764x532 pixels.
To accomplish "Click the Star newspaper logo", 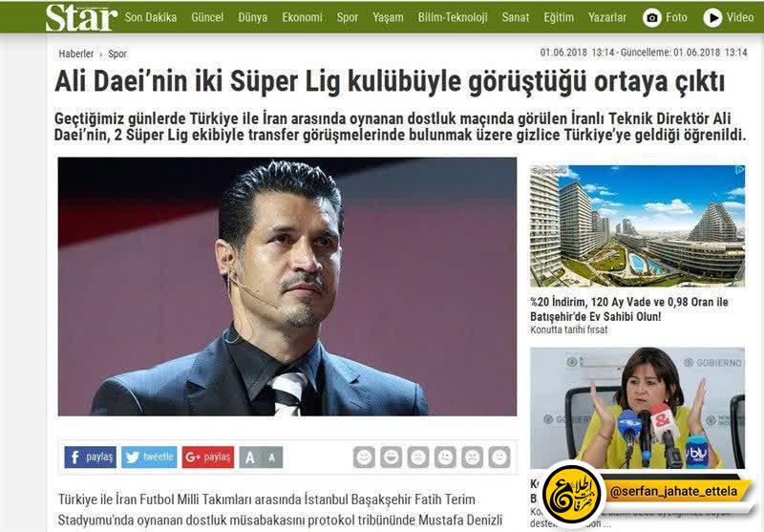I will (x=81, y=17).
